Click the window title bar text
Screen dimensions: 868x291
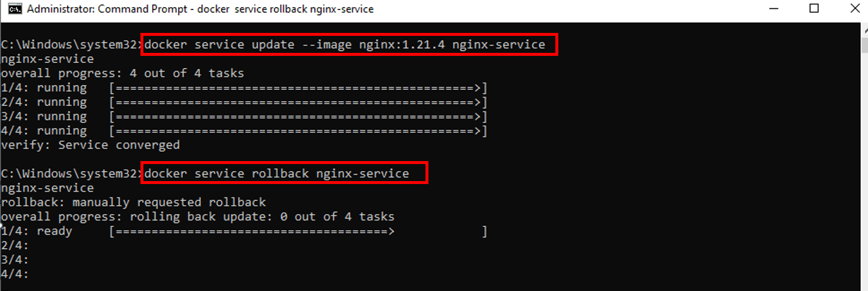pos(200,9)
